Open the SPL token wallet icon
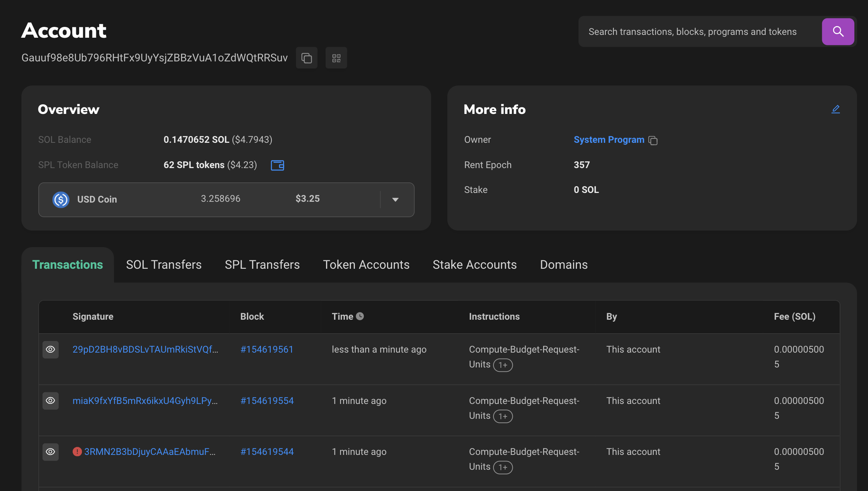 coord(277,165)
